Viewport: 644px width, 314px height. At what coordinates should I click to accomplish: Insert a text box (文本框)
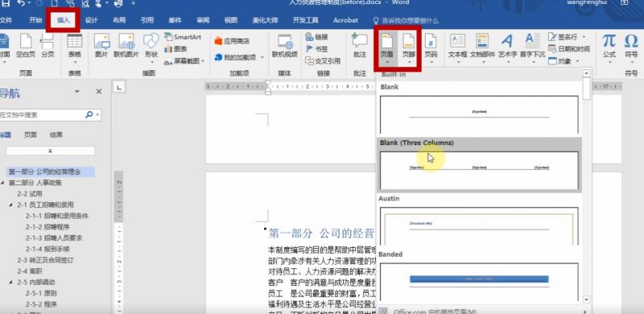[457, 48]
